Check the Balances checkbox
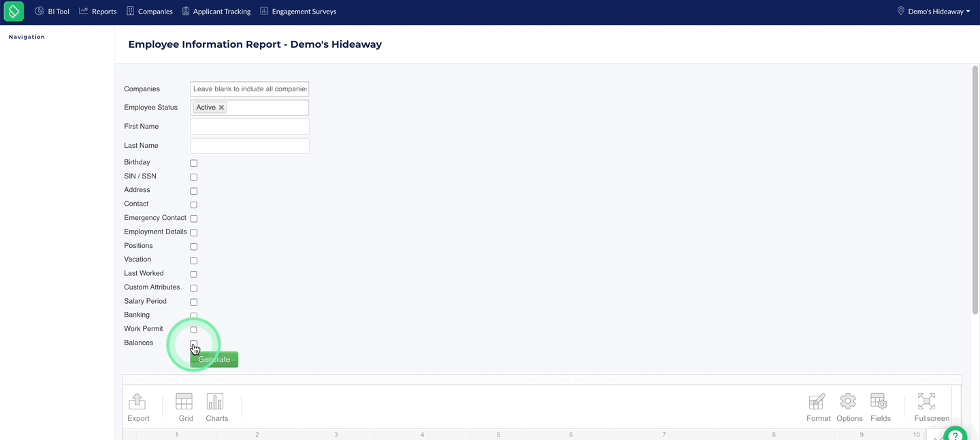 (194, 344)
